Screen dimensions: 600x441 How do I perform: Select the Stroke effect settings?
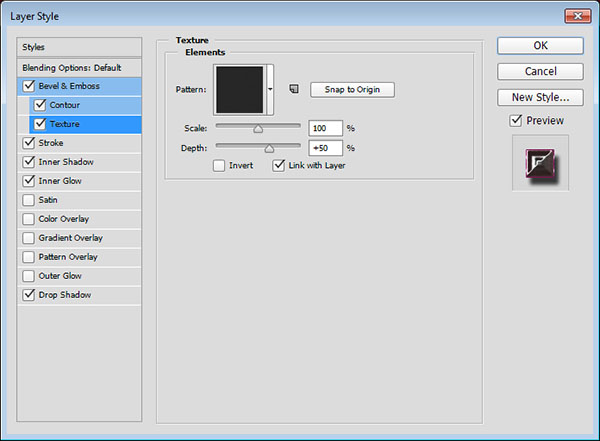click(x=49, y=143)
